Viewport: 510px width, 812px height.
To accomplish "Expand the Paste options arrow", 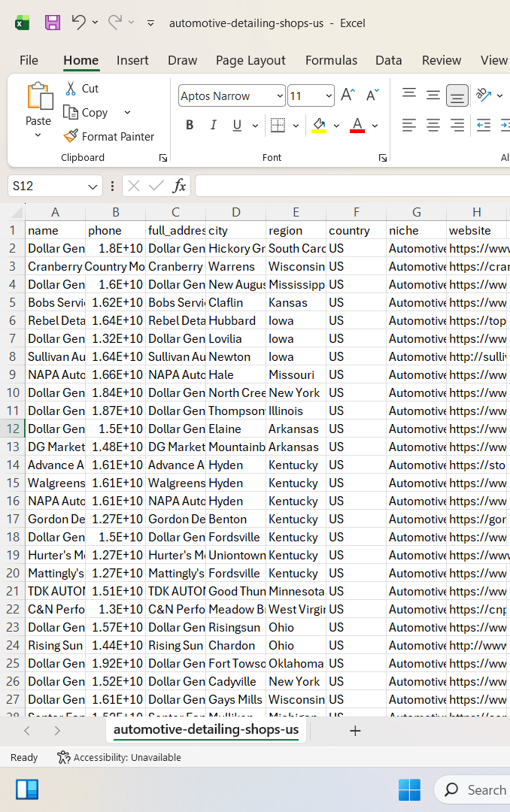I will pyautogui.click(x=38, y=135).
